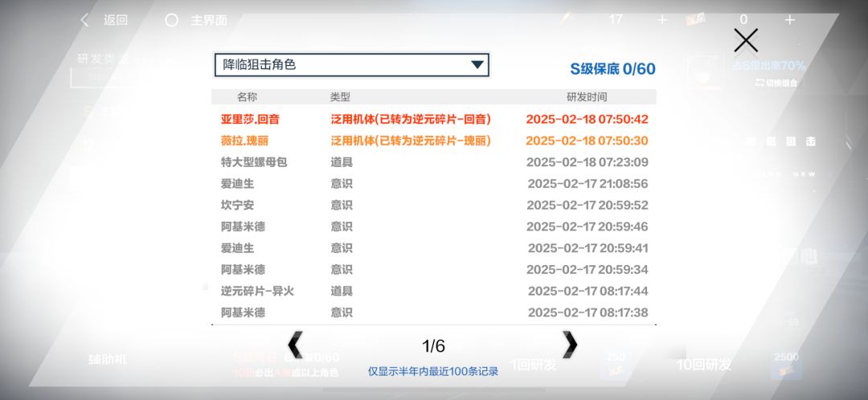Click 泛用机体(已转为逆元碎片-回音) type cell
Screen dimensions: 868x400
pos(411,119)
